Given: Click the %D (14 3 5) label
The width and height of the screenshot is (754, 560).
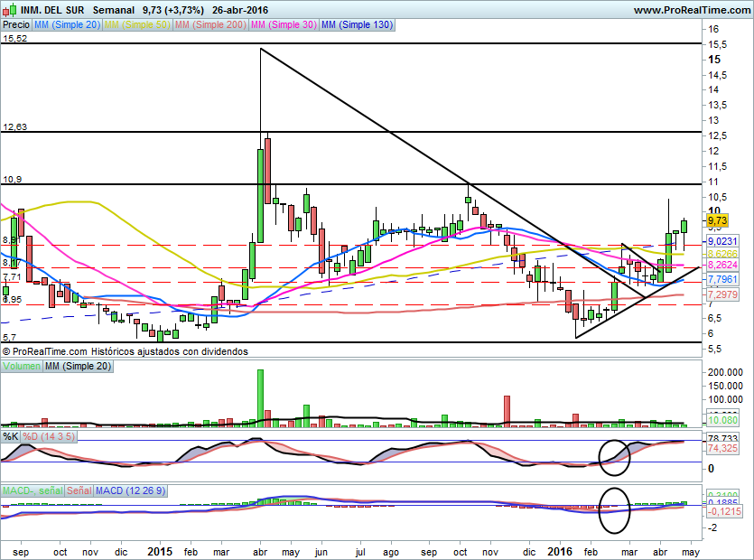Looking at the screenshot, I should coord(49,436).
